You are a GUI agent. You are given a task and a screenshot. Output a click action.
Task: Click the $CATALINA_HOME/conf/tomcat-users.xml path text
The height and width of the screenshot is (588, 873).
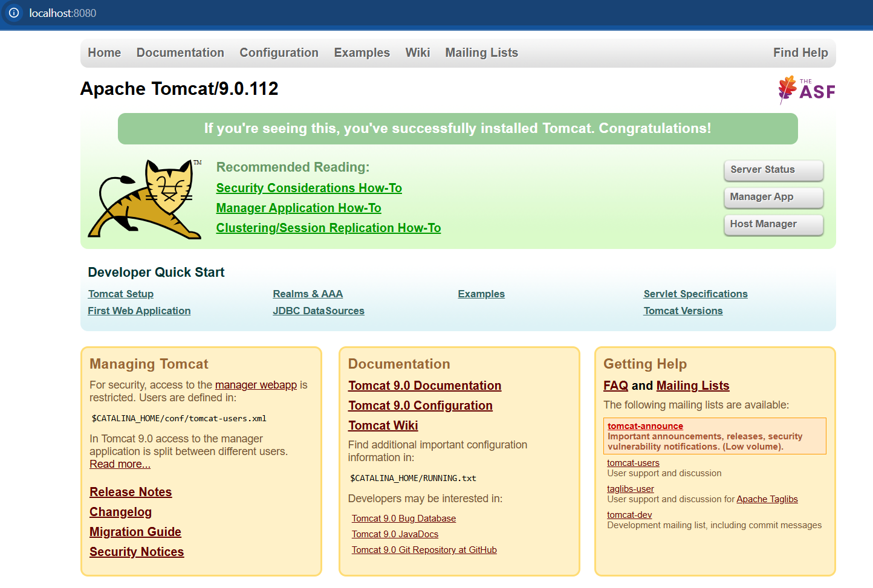179,418
